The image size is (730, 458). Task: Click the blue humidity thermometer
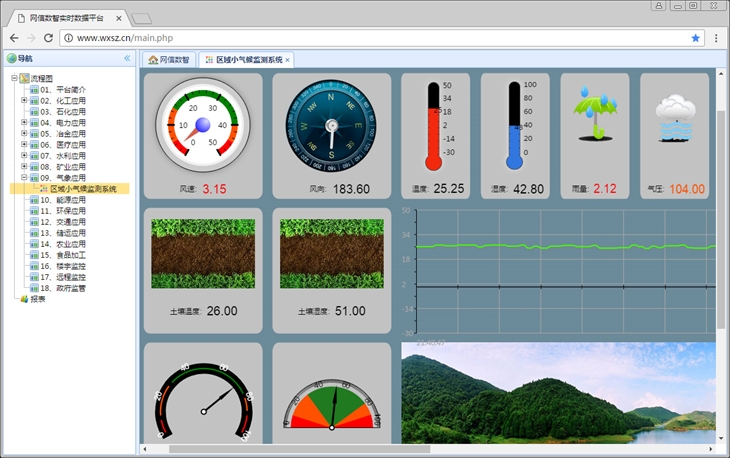pyautogui.click(x=514, y=126)
